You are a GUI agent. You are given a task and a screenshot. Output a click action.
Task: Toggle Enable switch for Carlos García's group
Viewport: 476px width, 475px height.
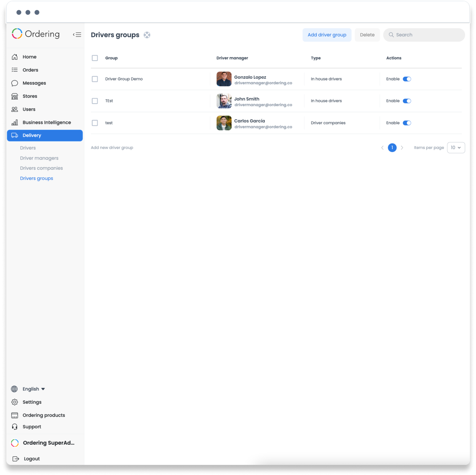(407, 123)
